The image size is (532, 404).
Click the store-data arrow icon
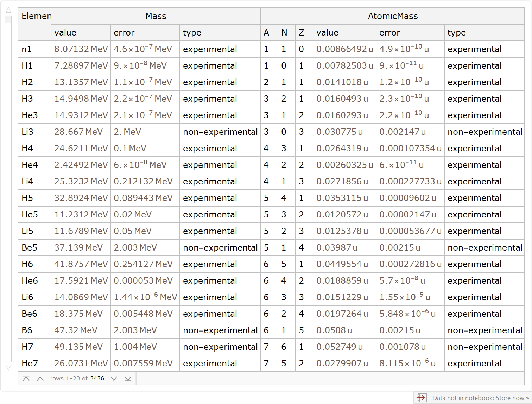point(422,398)
